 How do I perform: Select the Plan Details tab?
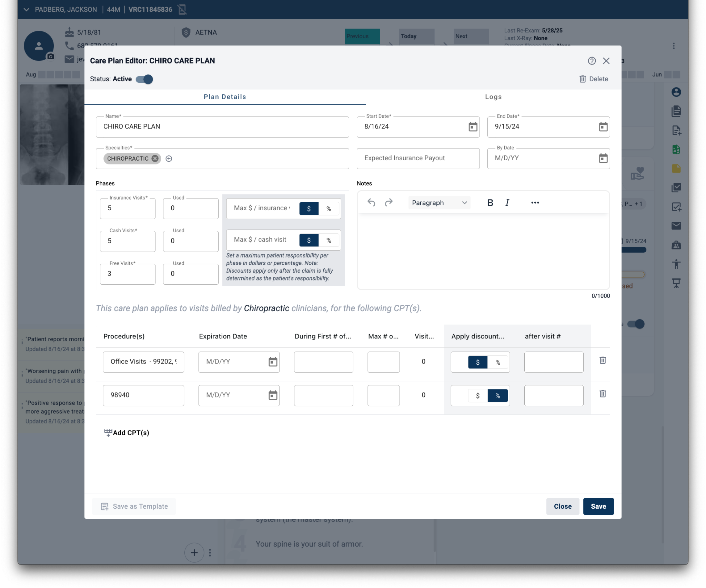click(225, 97)
